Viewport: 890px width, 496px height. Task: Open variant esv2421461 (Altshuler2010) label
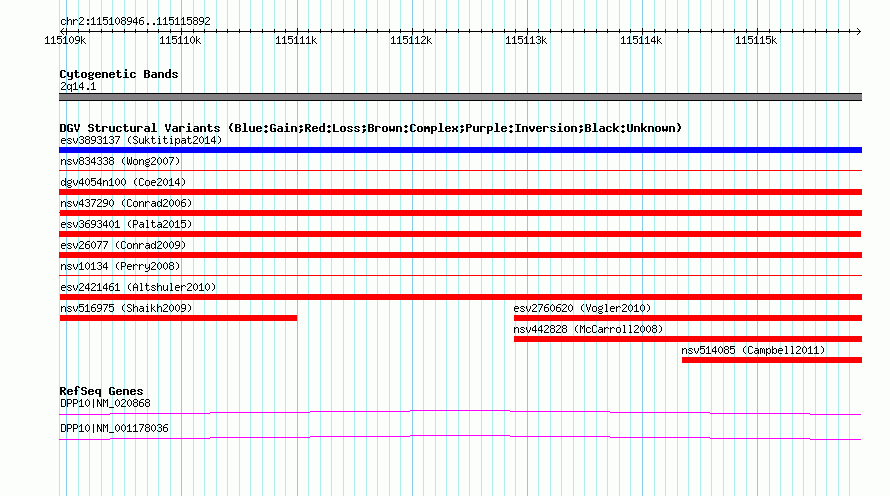138,287
